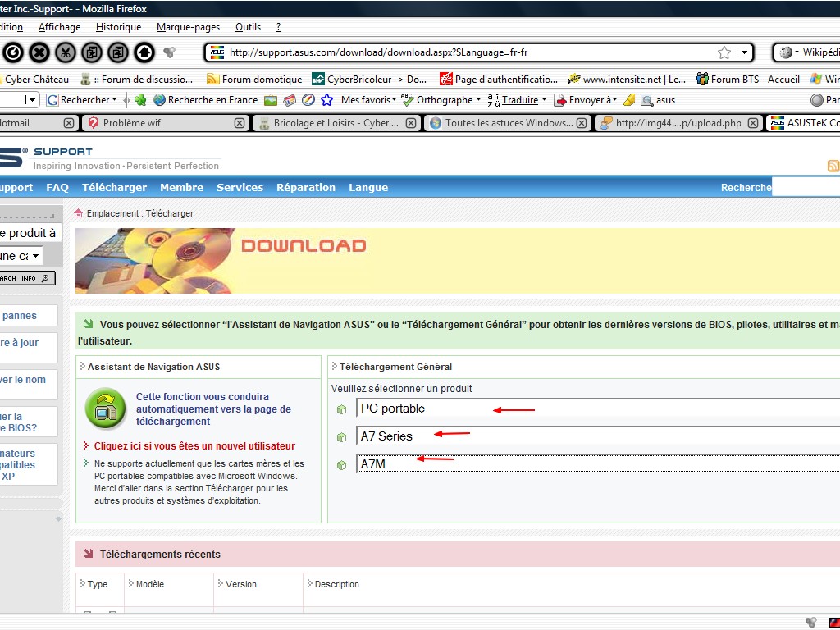Click the stop loading toolbar icon
840x630 pixels.
point(39,52)
